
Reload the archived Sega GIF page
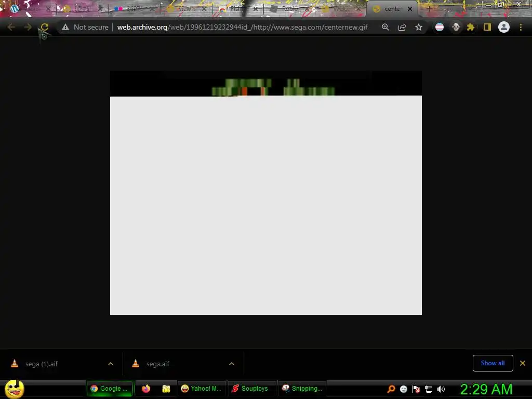(45, 27)
